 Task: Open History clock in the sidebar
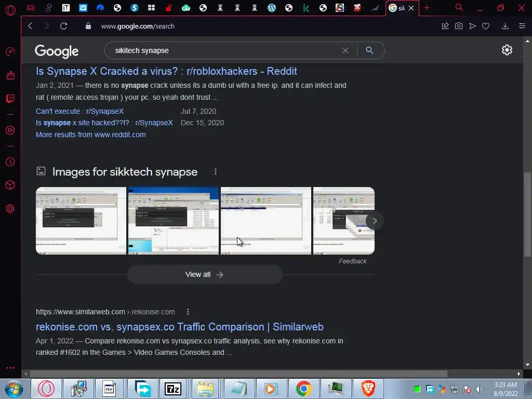tap(10, 162)
